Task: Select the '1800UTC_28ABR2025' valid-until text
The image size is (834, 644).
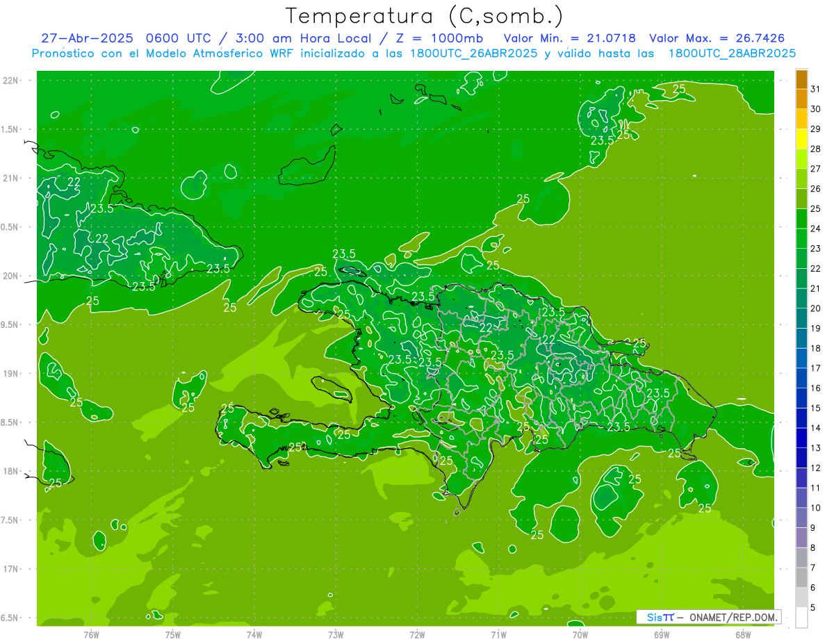Action: (732, 53)
